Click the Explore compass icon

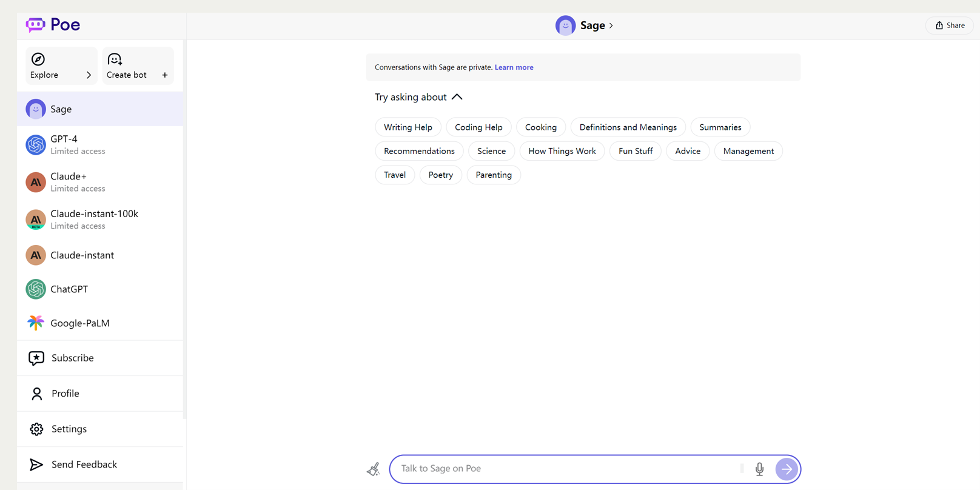[38, 59]
